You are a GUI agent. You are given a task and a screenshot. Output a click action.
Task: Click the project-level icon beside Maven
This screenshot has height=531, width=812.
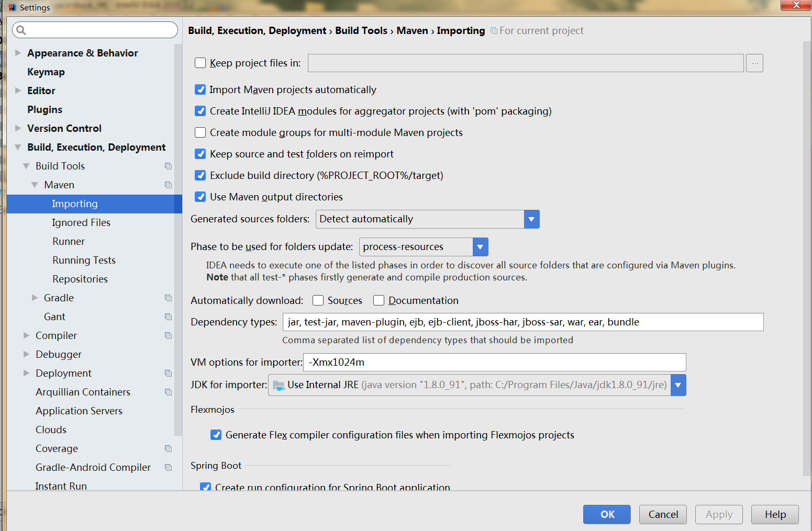pos(168,185)
